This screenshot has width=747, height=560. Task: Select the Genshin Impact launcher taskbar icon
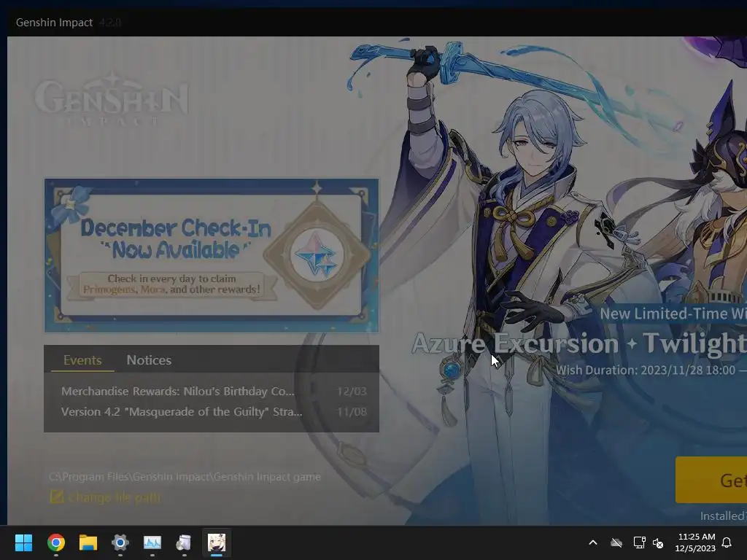[216, 542]
